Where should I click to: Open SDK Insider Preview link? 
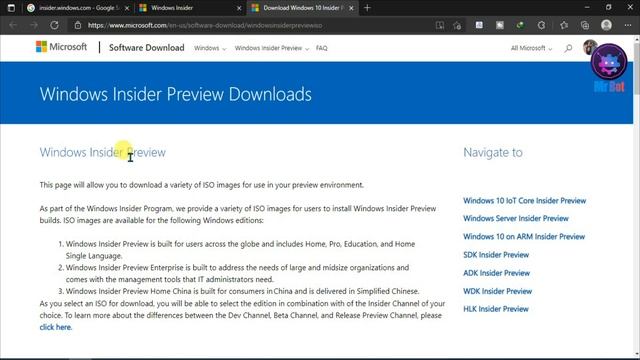pyautogui.click(x=496, y=255)
